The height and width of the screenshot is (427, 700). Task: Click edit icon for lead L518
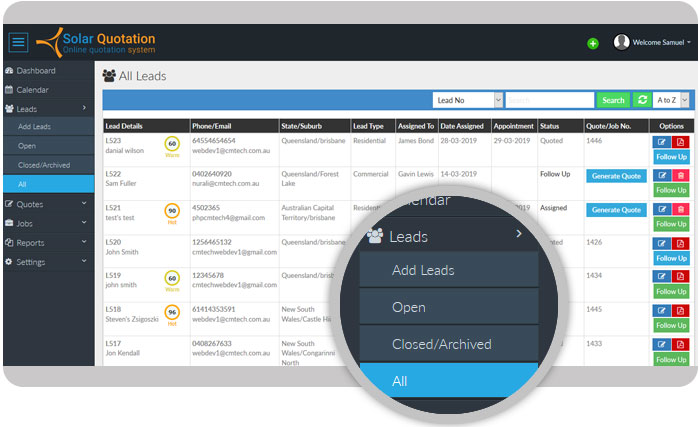coord(662,310)
